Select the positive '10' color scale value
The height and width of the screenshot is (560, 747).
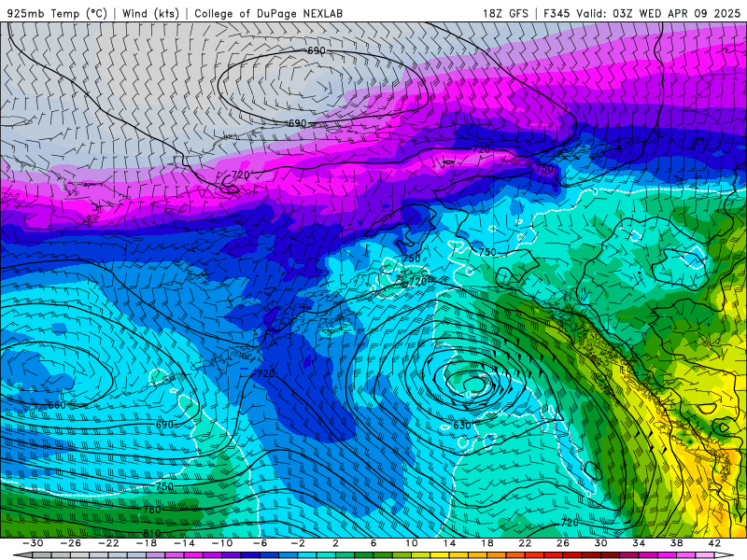[411, 543]
